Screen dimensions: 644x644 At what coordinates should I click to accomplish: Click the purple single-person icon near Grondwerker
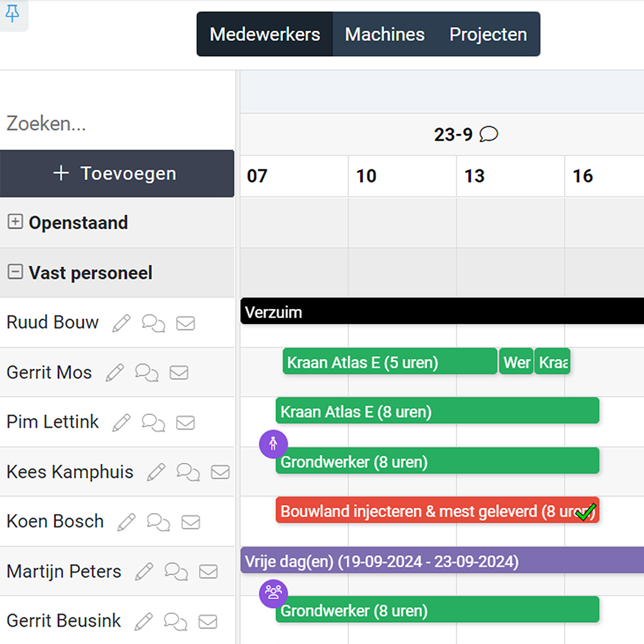[x=273, y=444]
